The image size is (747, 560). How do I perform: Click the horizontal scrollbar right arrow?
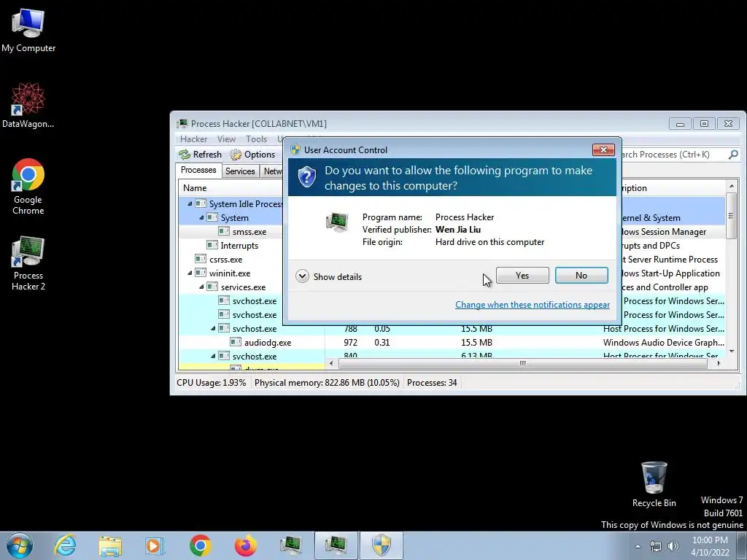point(719,363)
